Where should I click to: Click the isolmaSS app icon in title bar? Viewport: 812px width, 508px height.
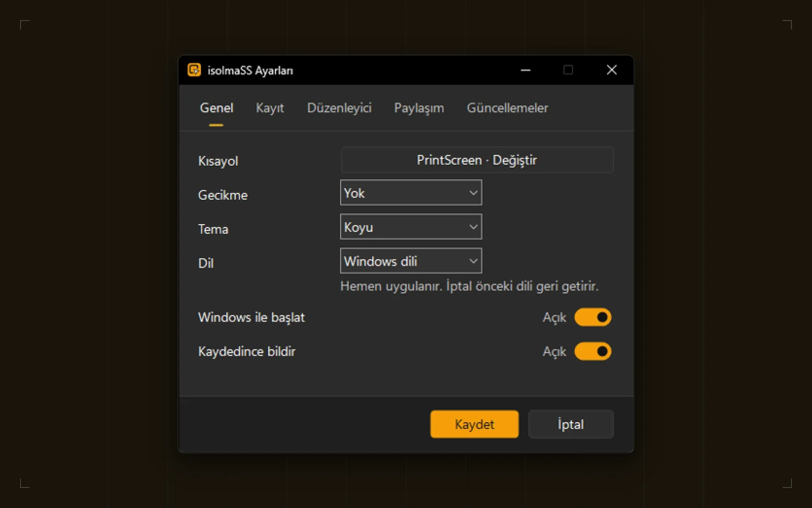pyautogui.click(x=194, y=70)
